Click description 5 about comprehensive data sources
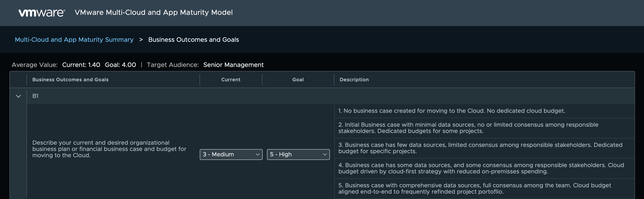Viewport: 644px width, 199px height. [474, 189]
